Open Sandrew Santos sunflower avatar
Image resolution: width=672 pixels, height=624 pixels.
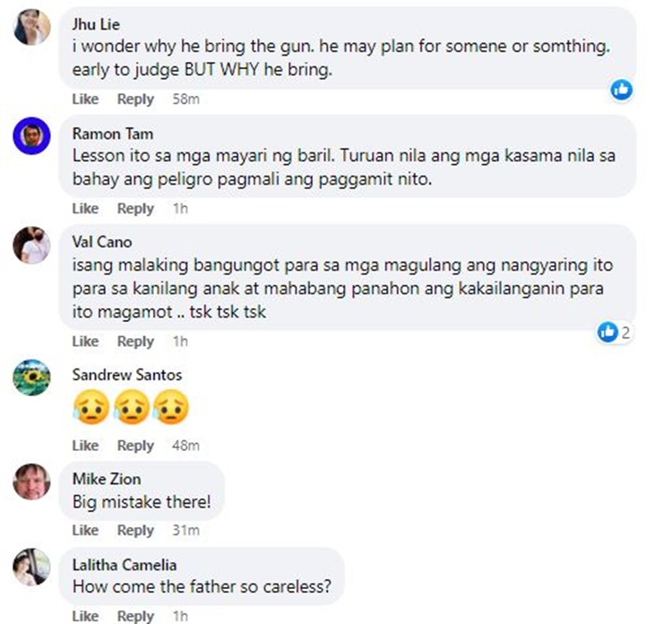click(31, 377)
